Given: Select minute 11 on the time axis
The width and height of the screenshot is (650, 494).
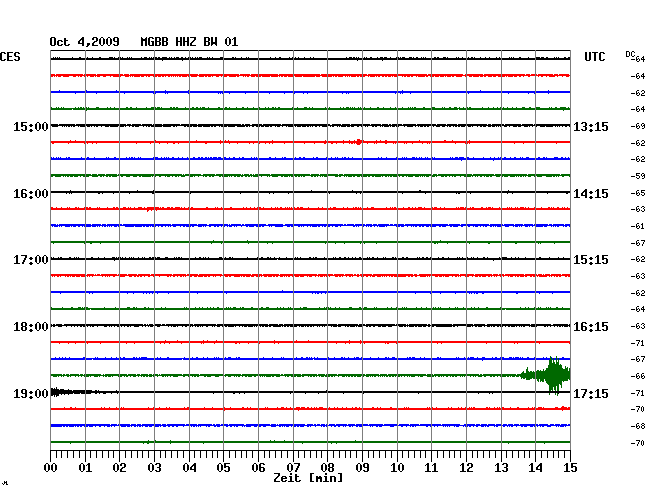Looking at the screenshot, I should (432, 468).
